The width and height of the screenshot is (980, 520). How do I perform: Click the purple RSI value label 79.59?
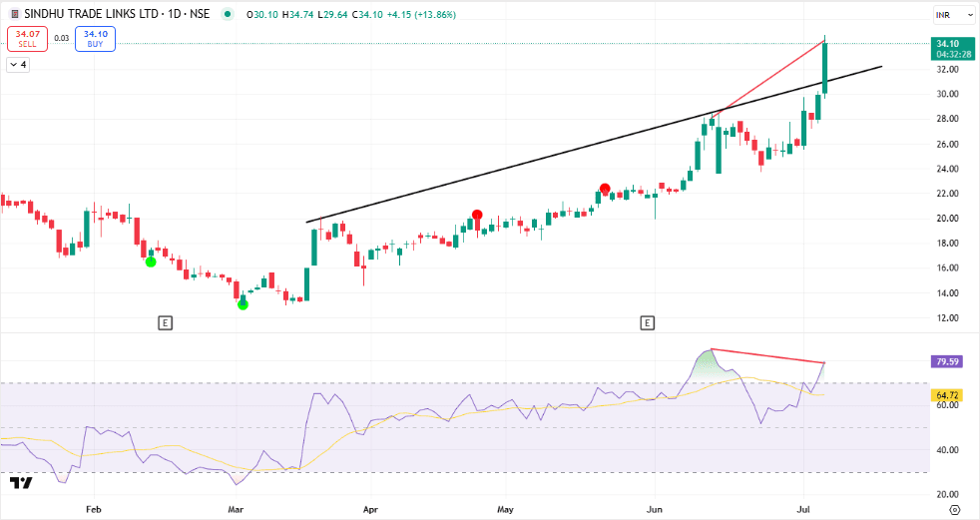947,361
